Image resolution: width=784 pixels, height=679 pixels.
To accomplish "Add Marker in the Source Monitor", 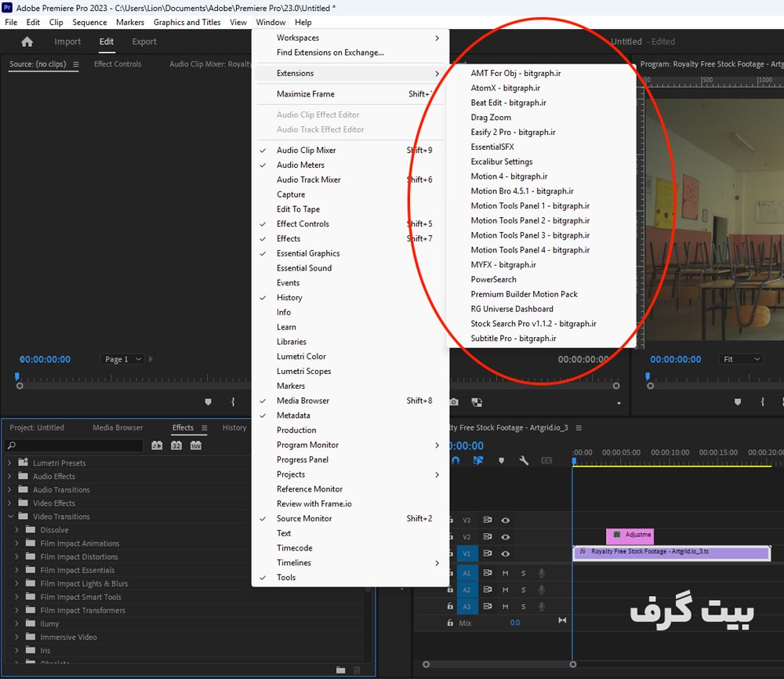I will point(209,401).
